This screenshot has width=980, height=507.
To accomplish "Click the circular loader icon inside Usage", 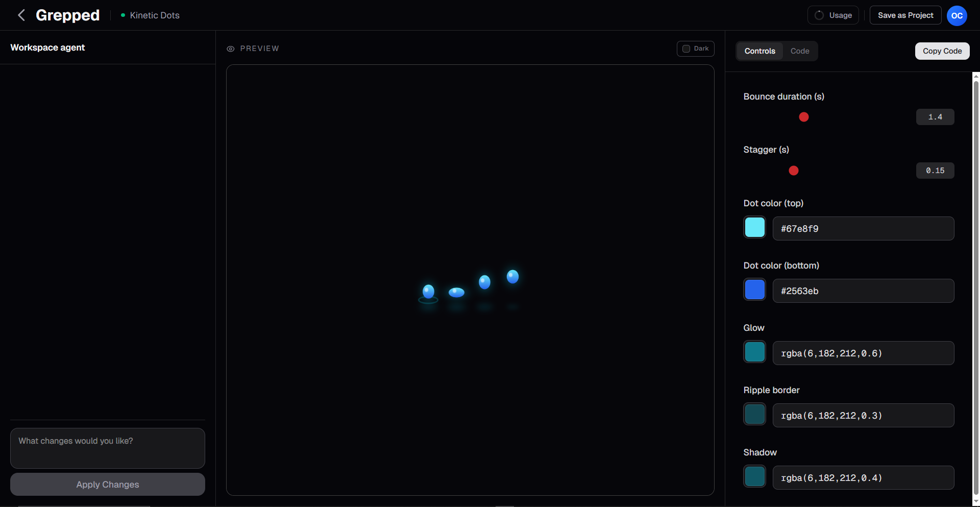I will coord(819,15).
